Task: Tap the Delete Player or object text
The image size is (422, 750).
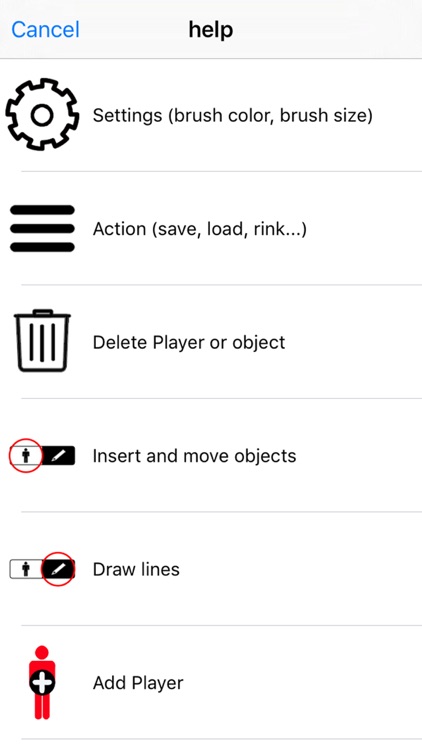Action: pyautogui.click(x=189, y=342)
